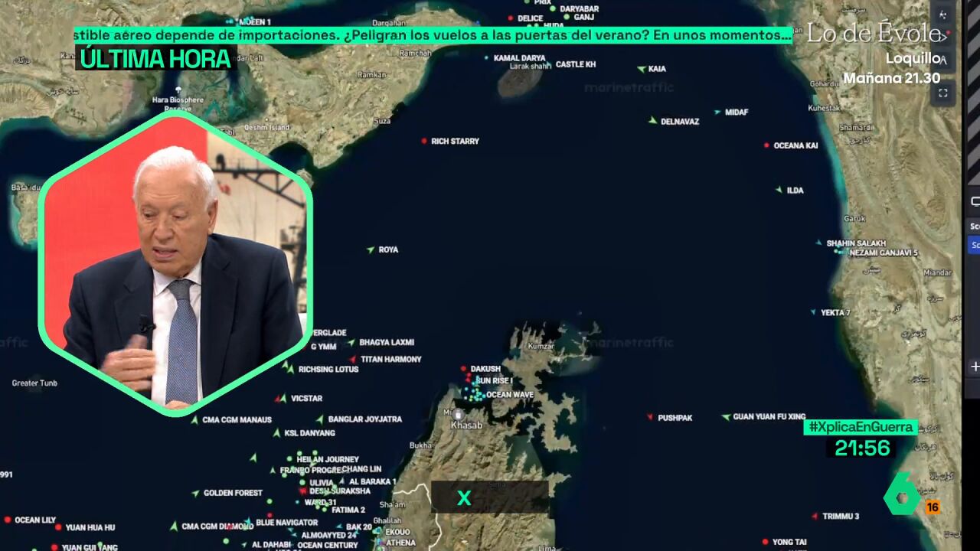
Task: Click the ÚLTIMA HORA banner
Action: 155,59
